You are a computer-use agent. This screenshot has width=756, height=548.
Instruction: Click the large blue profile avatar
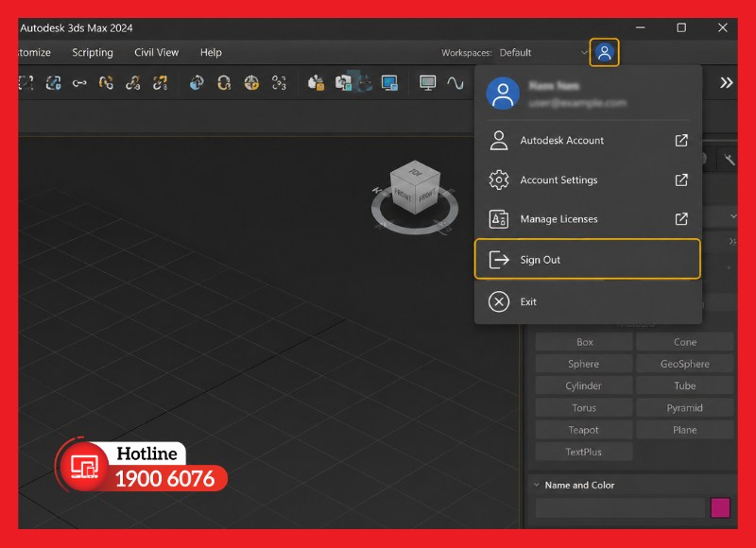click(x=503, y=93)
